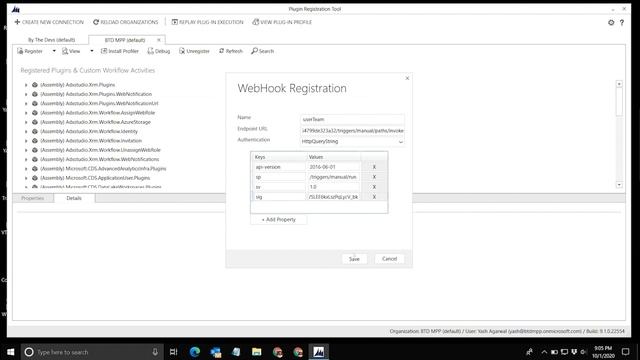The width and height of the screenshot is (640, 360).
Task: Click the Debug toolbar button
Action: tap(159, 51)
